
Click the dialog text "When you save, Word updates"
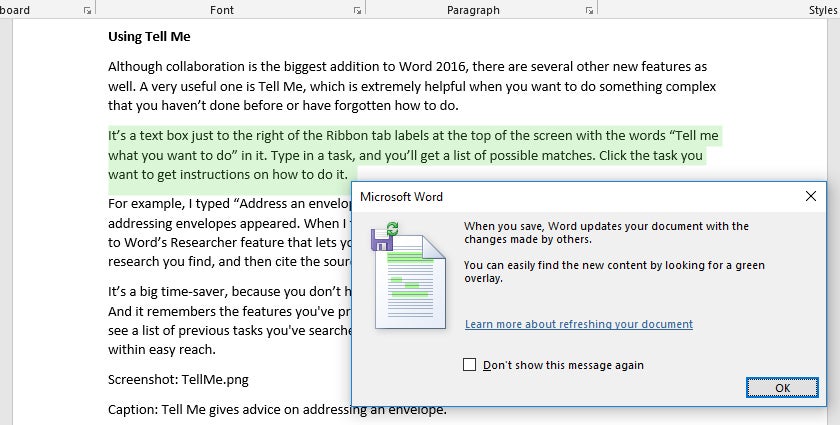point(606,233)
